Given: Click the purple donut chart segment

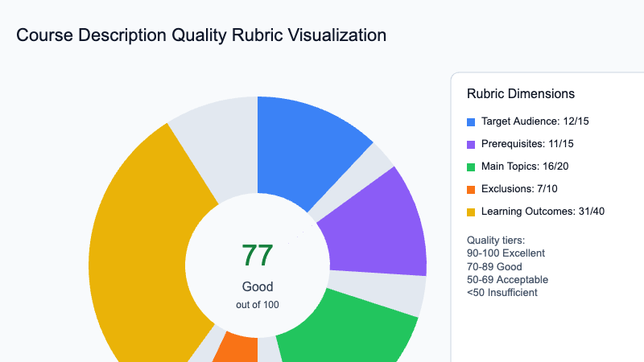Looking at the screenshot, I should point(378,225).
